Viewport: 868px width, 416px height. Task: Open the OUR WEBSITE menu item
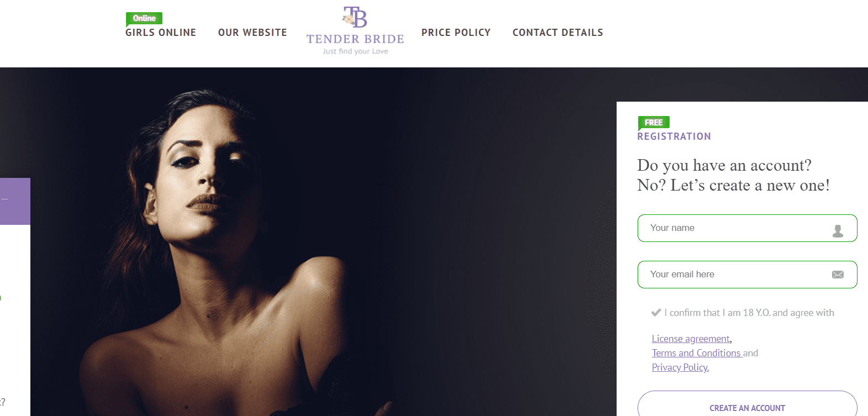[x=252, y=33]
